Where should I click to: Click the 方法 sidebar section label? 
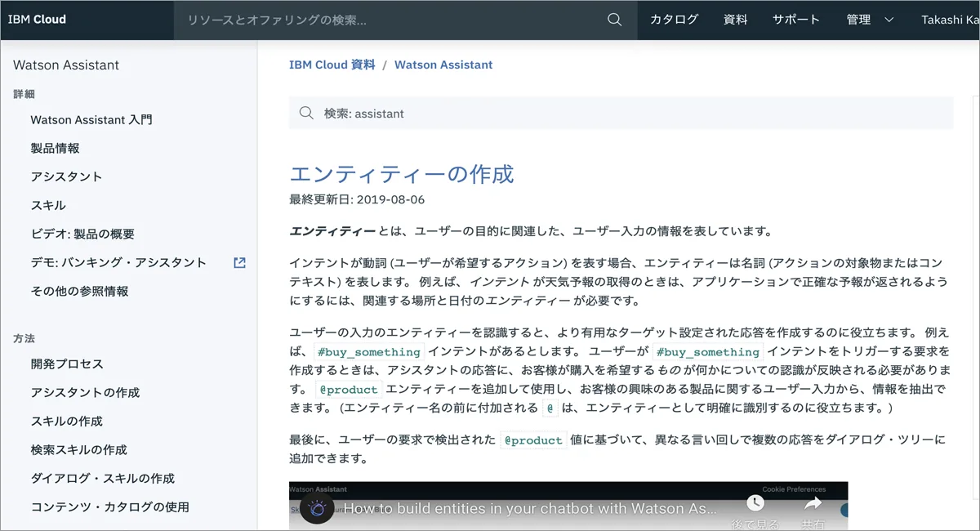(x=24, y=338)
